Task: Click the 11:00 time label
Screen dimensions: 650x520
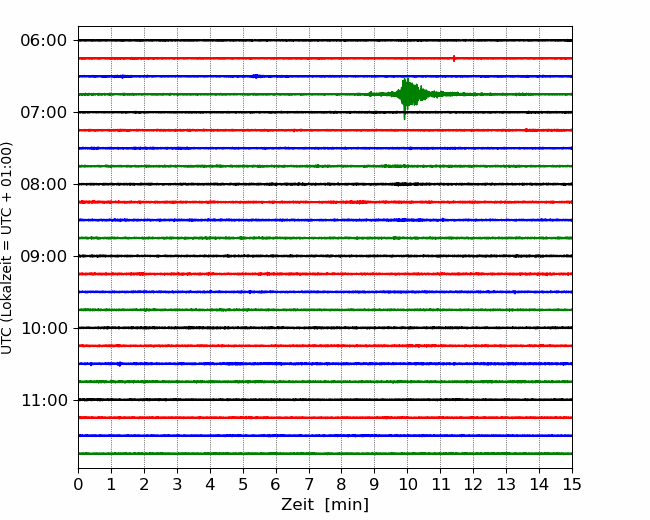Action: click(x=44, y=401)
